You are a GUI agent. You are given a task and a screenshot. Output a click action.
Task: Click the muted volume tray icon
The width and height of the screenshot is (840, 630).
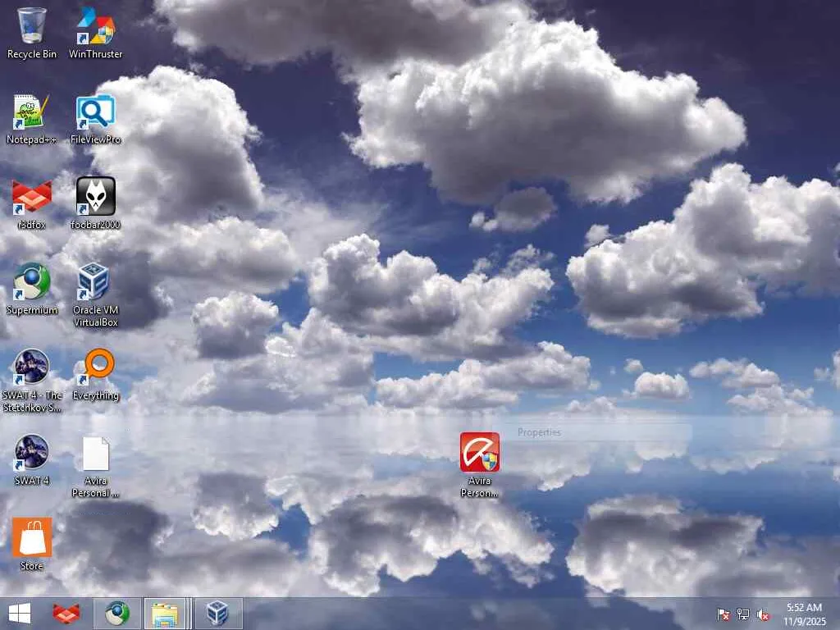point(763,614)
